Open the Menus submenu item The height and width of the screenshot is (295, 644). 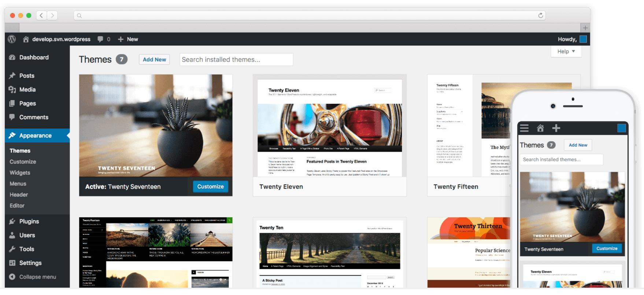[18, 184]
